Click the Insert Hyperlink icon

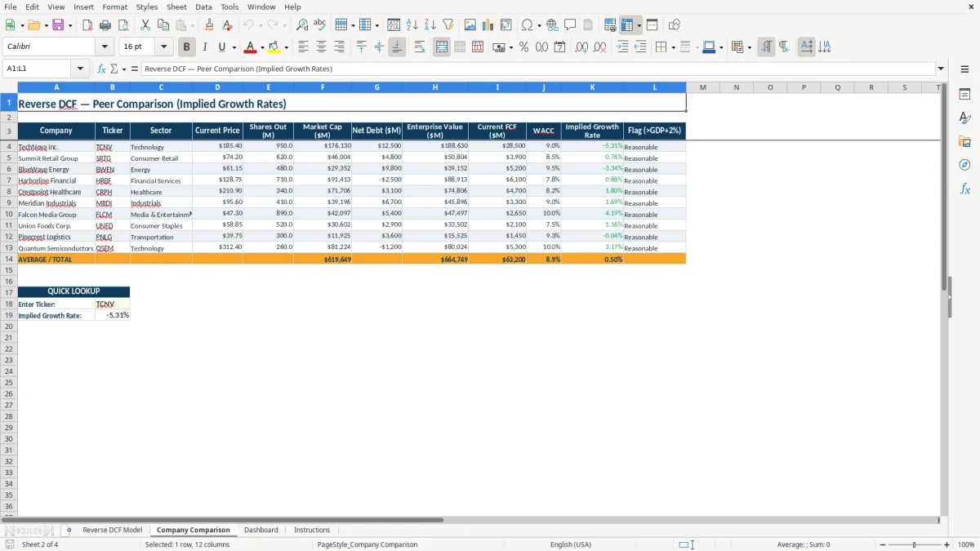point(552,25)
